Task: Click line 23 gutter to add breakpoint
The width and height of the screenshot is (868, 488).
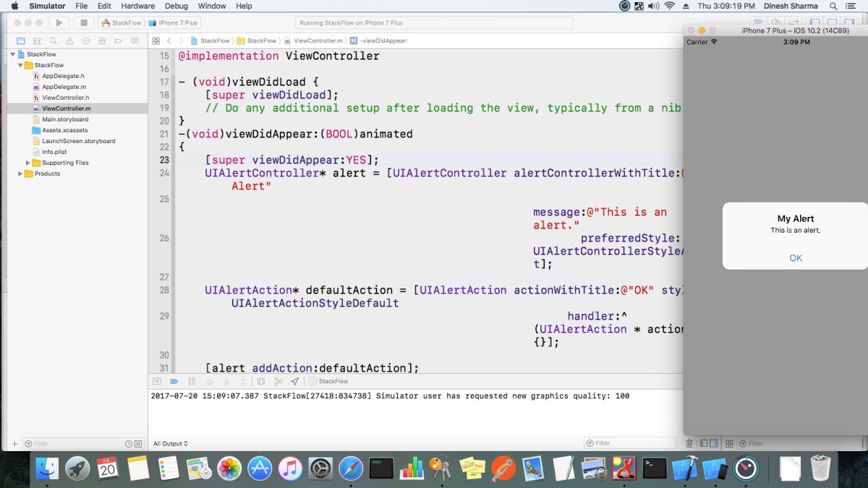Action: click(x=163, y=160)
